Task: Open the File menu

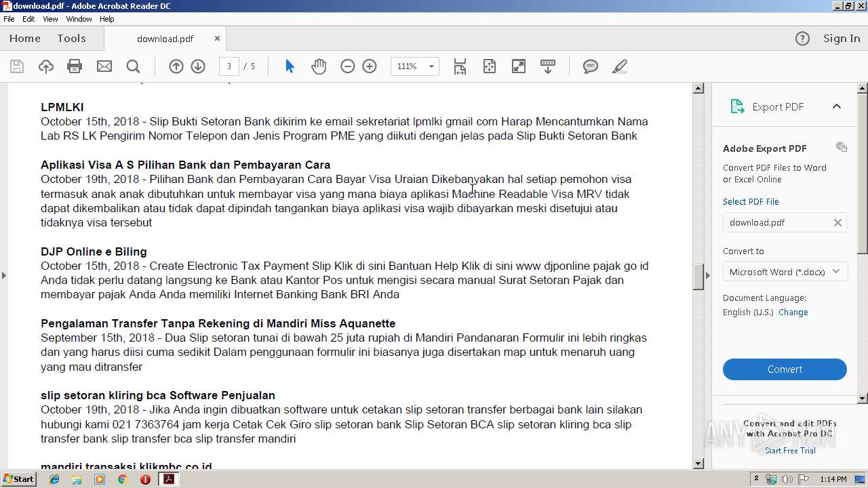Action: (9, 19)
